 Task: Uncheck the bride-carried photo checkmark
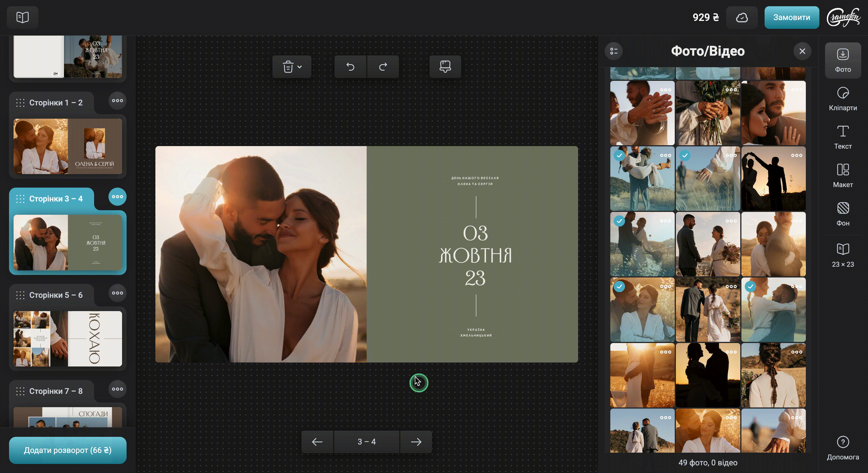tap(619, 155)
